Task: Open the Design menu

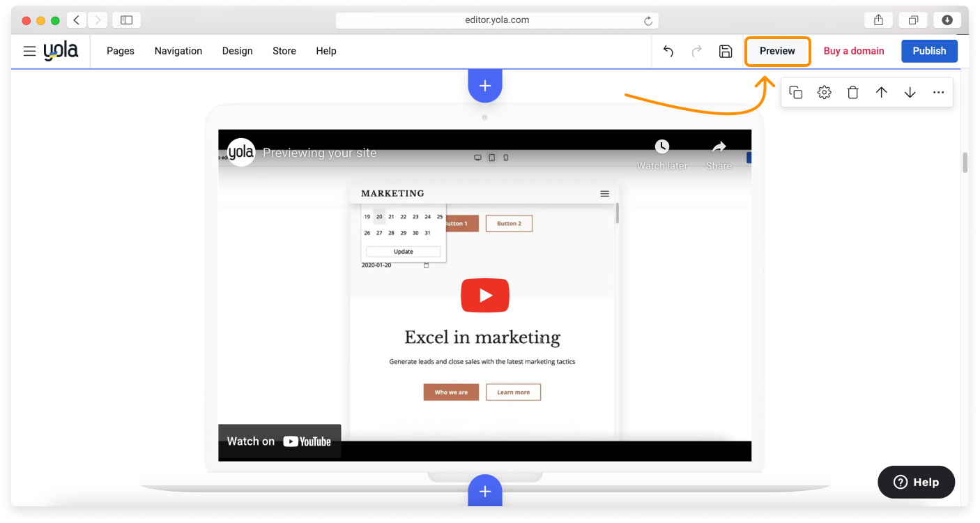Action: tap(237, 50)
